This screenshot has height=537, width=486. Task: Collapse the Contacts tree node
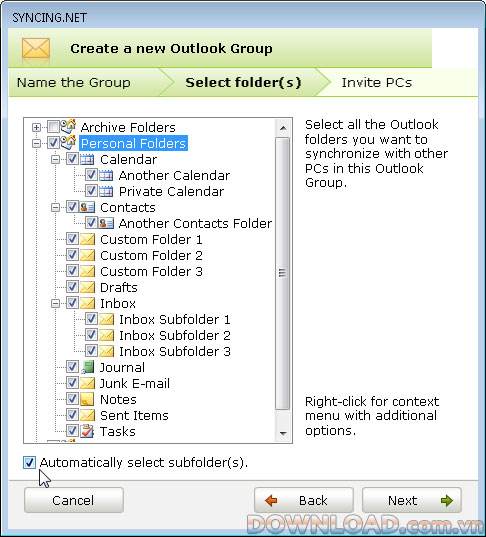(x=55, y=208)
